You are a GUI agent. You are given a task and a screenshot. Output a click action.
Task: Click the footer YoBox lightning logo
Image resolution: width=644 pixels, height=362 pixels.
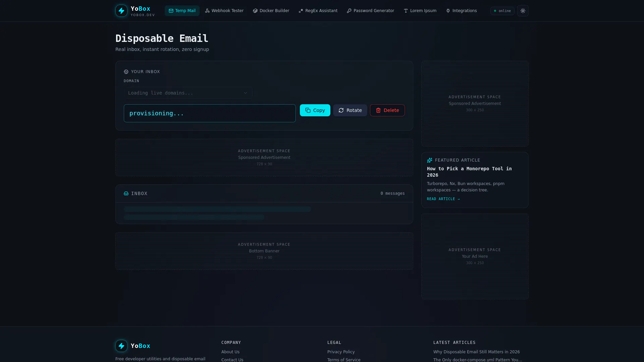click(121, 346)
